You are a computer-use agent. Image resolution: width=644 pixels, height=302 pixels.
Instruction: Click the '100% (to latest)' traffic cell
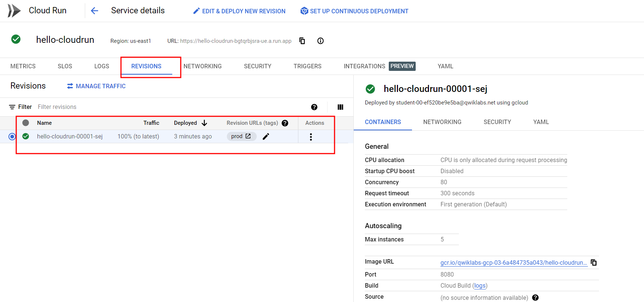[138, 136]
